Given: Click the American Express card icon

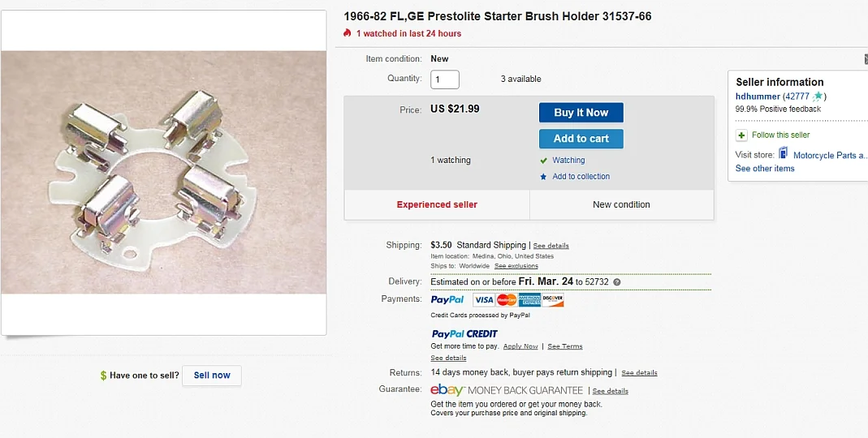Looking at the screenshot, I should [x=529, y=300].
